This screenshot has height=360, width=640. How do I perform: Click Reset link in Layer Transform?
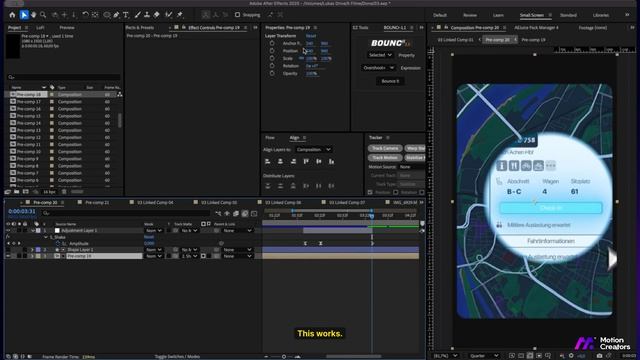pyautogui.click(x=311, y=36)
